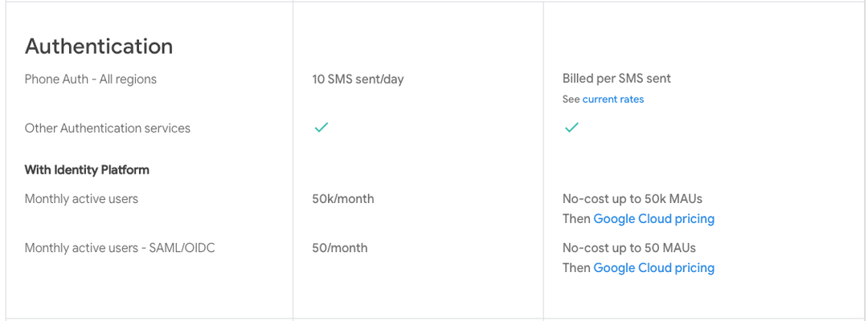Click the With Identity Platform subheading
Screen dimensions: 868x321
tap(87, 169)
